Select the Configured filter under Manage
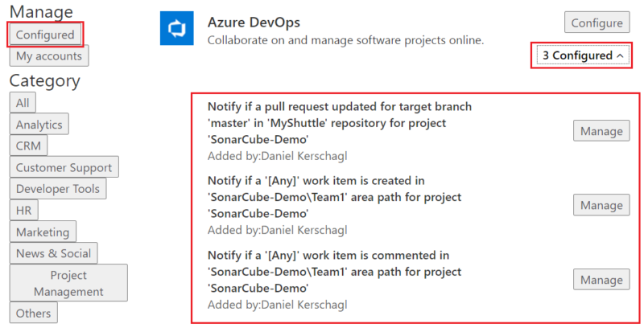This screenshot has width=644, height=328. point(45,35)
